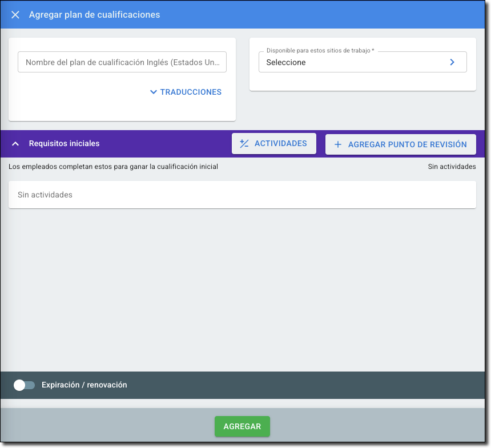The height and width of the screenshot is (448, 491).
Task: Click the right arrow in the Seleccione field
Action: click(452, 62)
